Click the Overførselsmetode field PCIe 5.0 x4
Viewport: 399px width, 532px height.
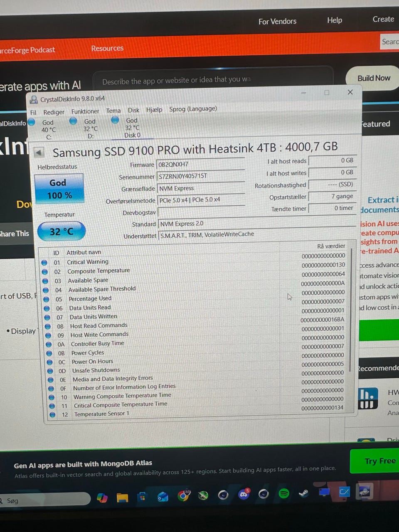202,200
